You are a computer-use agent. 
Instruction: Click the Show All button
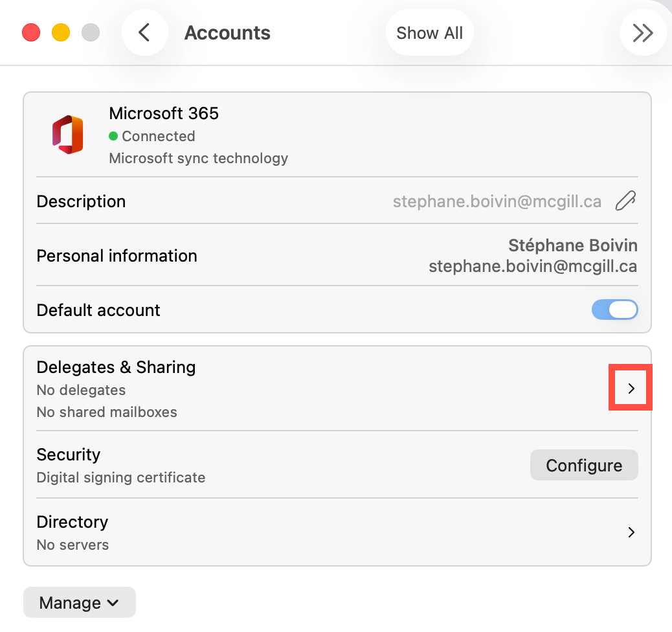pos(429,33)
